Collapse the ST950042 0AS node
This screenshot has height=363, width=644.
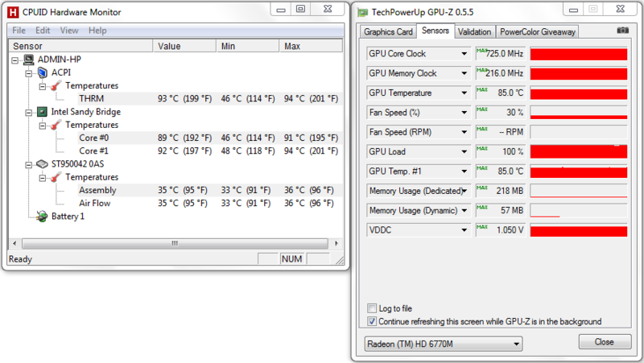pyautogui.click(x=28, y=165)
